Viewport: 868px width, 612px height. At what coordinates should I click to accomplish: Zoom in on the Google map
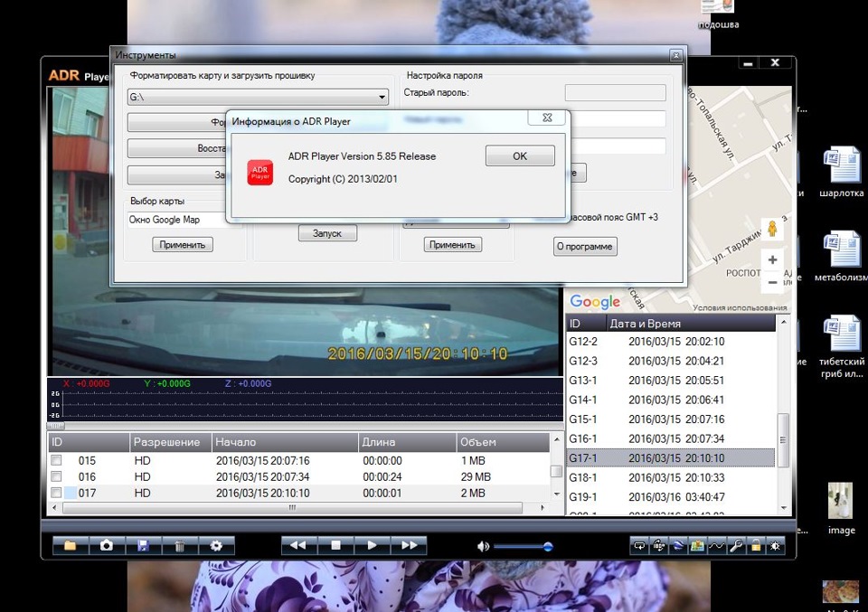click(772, 260)
